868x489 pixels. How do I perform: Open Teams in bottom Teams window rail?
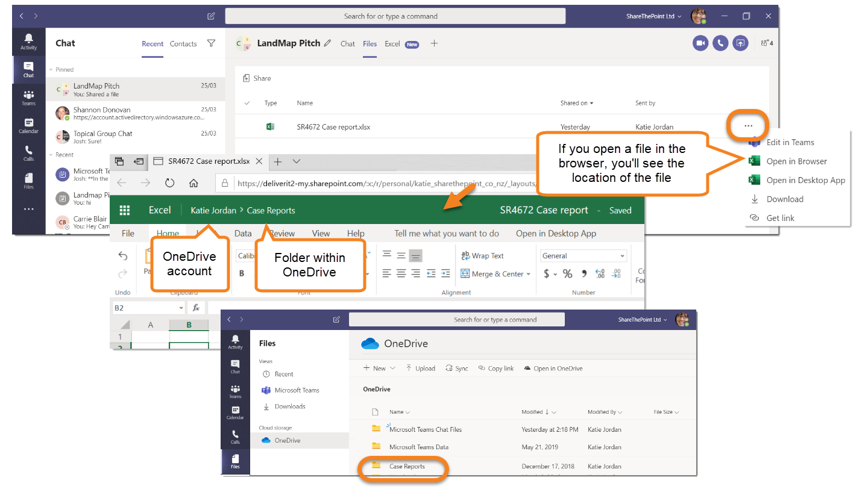click(235, 391)
